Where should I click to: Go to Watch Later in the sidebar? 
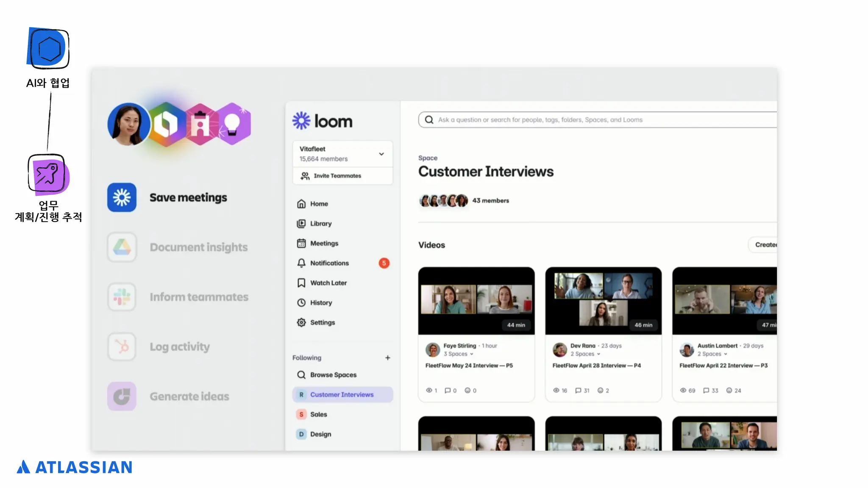point(328,283)
